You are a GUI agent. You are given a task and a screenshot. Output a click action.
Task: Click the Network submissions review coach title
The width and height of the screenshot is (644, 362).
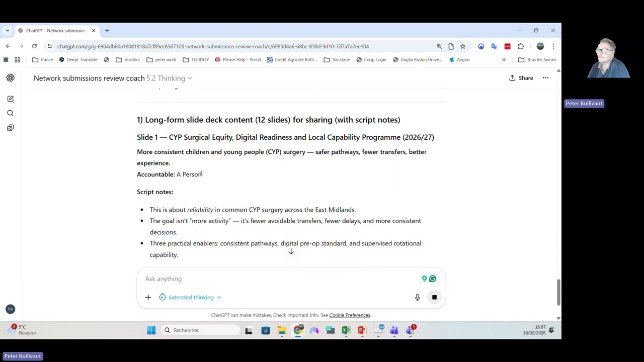[89, 78]
